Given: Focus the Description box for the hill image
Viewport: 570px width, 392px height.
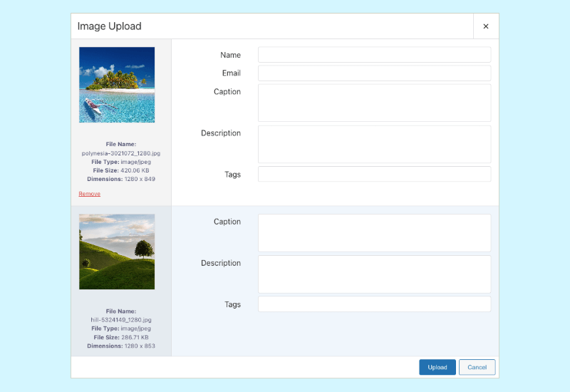Looking at the screenshot, I should pos(374,274).
